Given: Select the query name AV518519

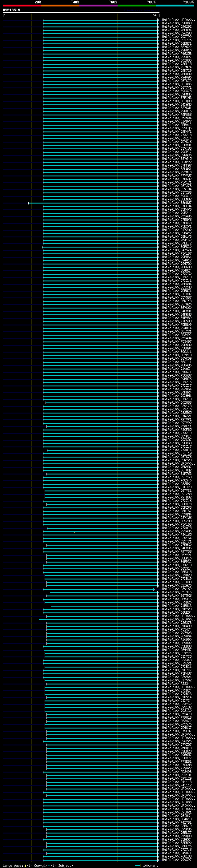Looking at the screenshot, I should (11, 10).
